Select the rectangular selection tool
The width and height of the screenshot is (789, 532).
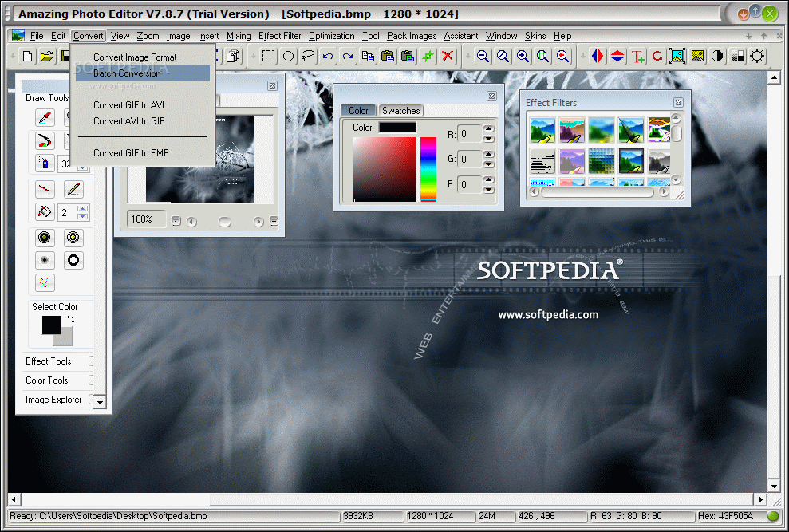(269, 56)
